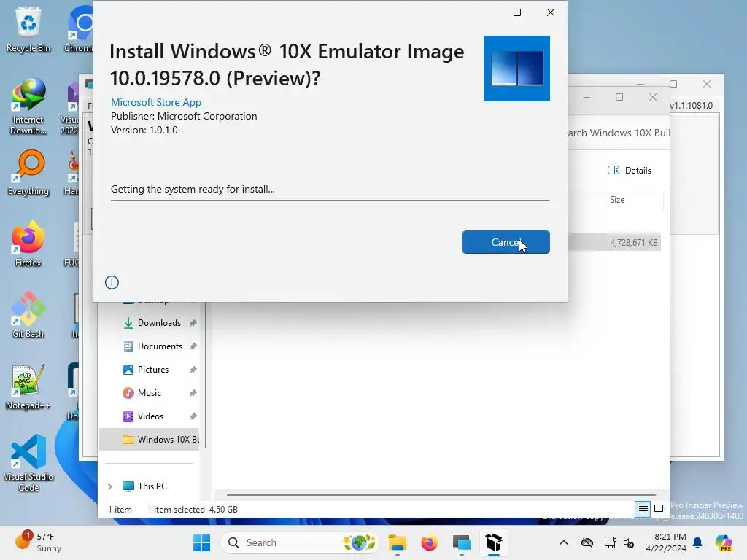The width and height of the screenshot is (747, 560).
Task: Click the muted volume tray icon
Action: (x=629, y=542)
